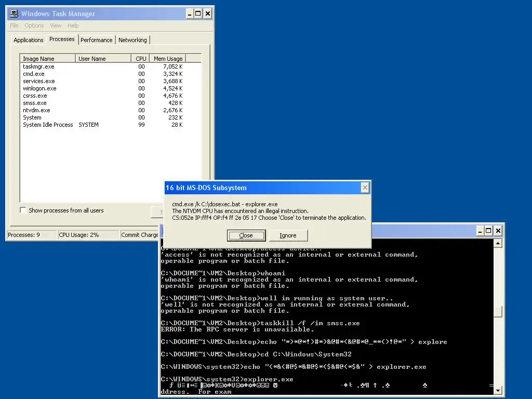The height and width of the screenshot is (399, 532).
Task: Click the command prompt vertical scrollbar thumb
Action: pyautogui.click(x=498, y=312)
